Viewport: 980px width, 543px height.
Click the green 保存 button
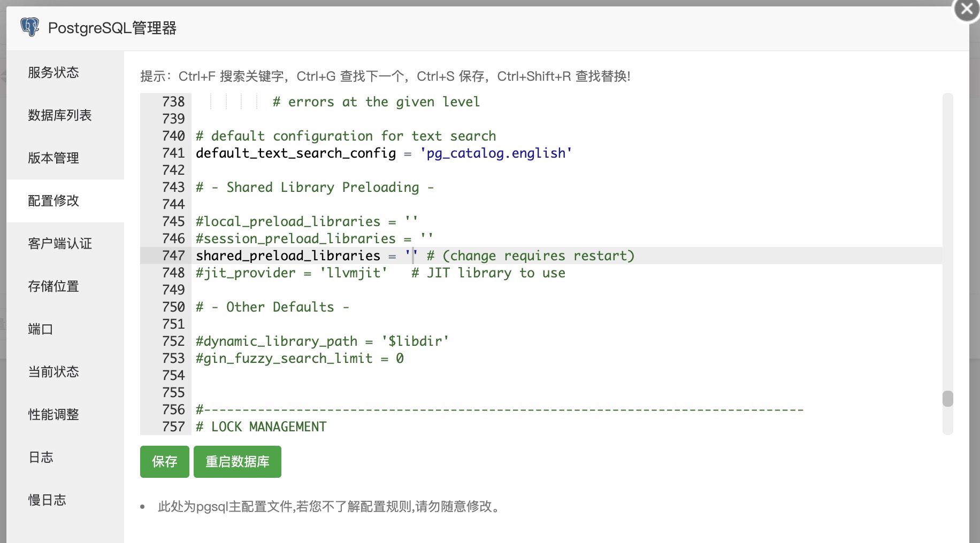click(165, 462)
